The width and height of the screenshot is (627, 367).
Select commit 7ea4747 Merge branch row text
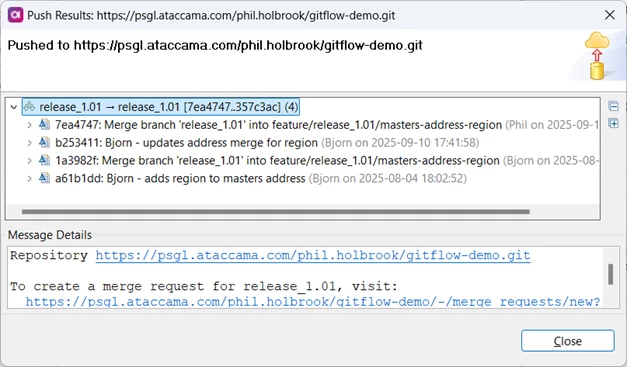pyautogui.click(x=278, y=125)
